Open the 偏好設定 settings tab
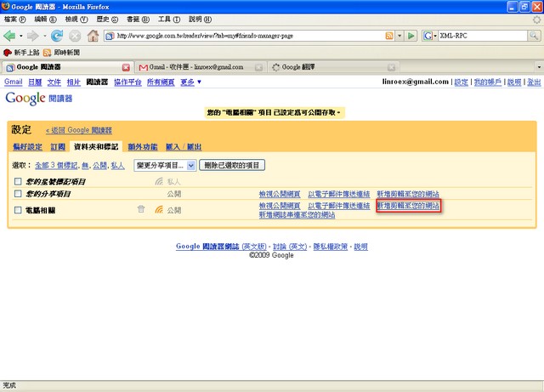This screenshot has height=392, width=544. 27,147
